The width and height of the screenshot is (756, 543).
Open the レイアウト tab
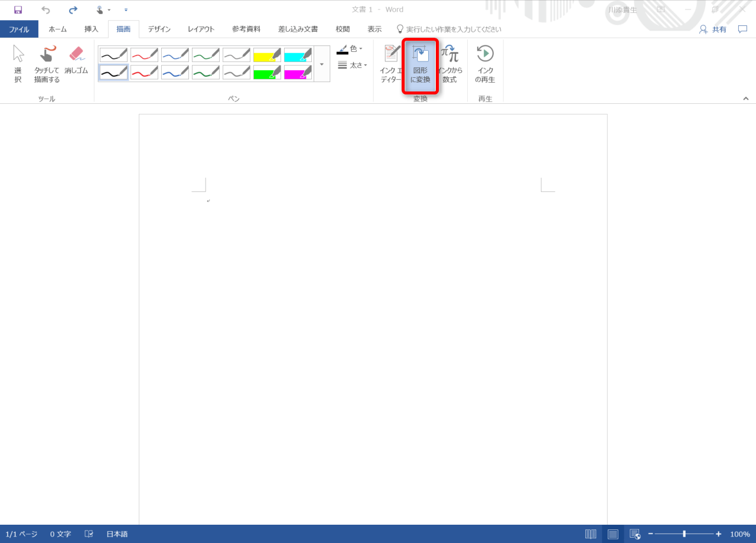pyautogui.click(x=201, y=29)
